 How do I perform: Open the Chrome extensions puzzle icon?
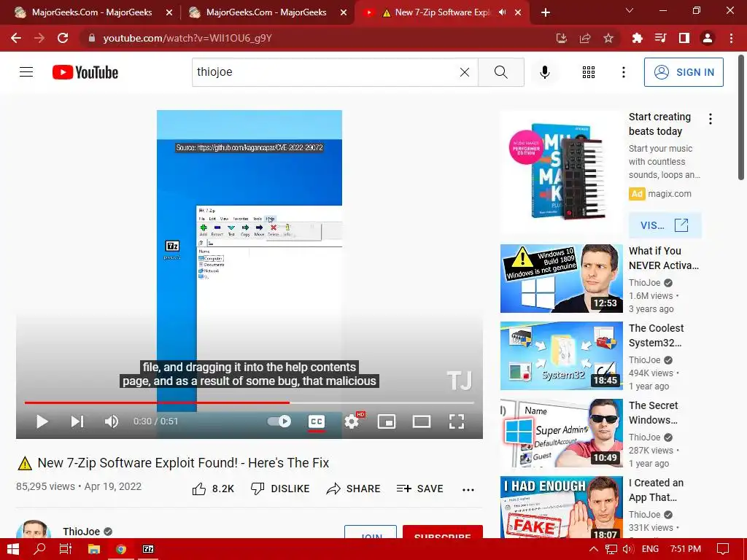637,38
